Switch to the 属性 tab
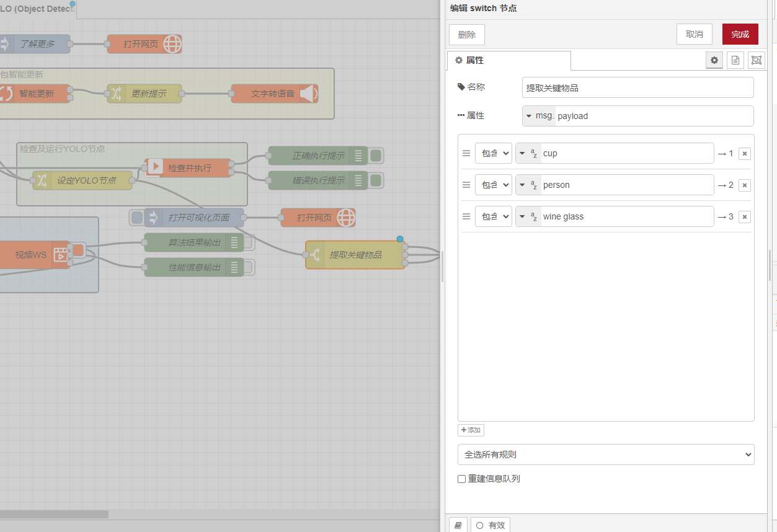Image resolution: width=777 pixels, height=532 pixels. 508,60
